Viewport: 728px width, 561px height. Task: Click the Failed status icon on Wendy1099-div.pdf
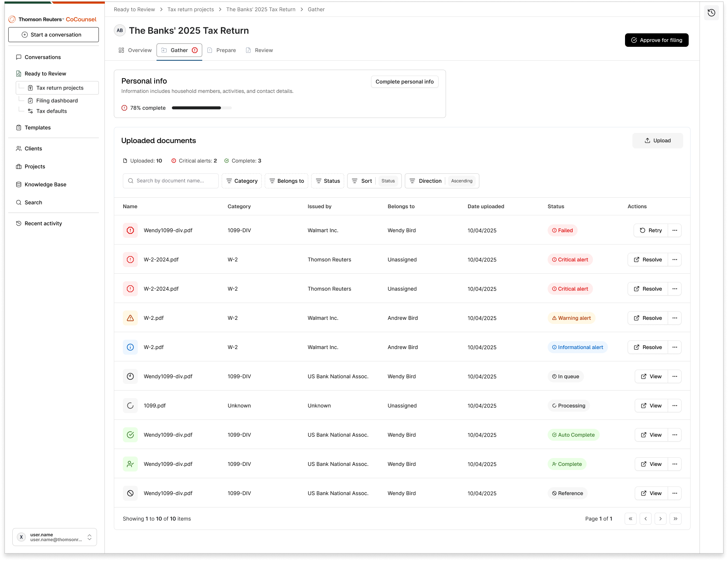click(130, 230)
